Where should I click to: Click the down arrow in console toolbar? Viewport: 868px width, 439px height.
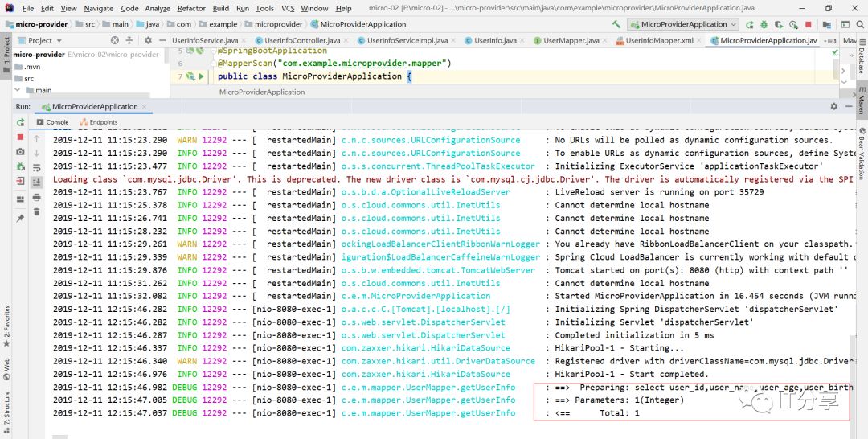tap(36, 153)
